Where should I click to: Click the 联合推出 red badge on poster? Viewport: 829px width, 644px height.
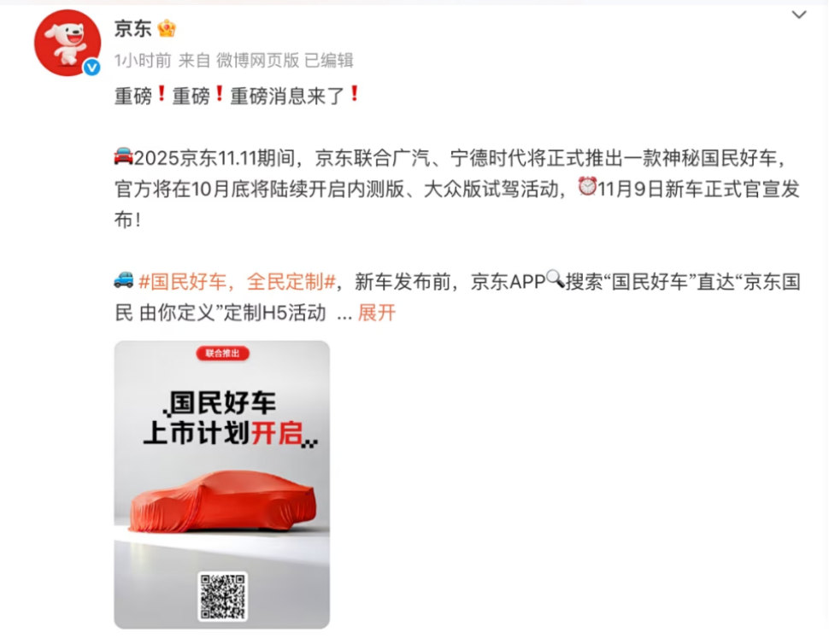(222, 354)
